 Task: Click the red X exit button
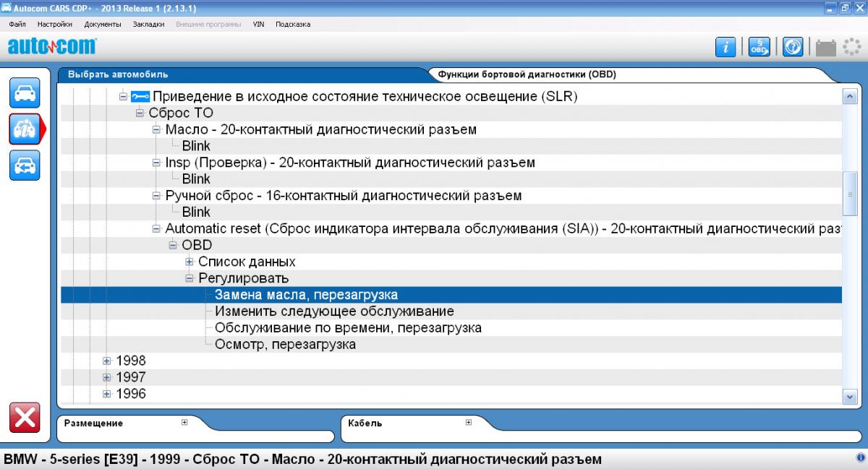(x=25, y=418)
